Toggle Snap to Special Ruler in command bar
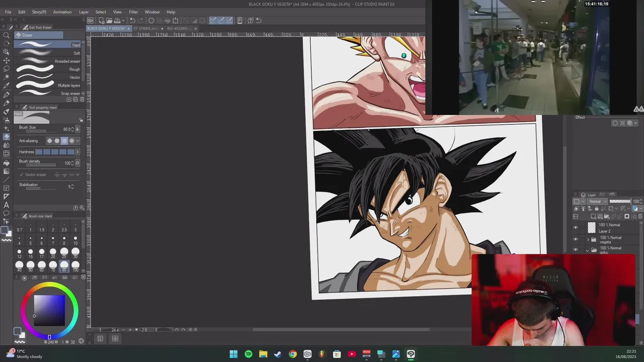Screen dimensions: 644x362 (x=221, y=21)
